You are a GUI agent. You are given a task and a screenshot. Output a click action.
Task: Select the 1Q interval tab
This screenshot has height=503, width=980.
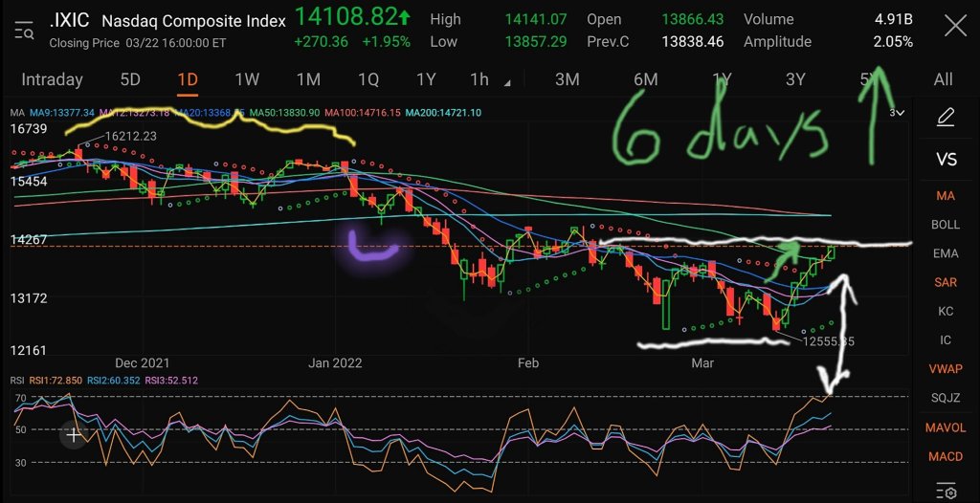pos(368,79)
